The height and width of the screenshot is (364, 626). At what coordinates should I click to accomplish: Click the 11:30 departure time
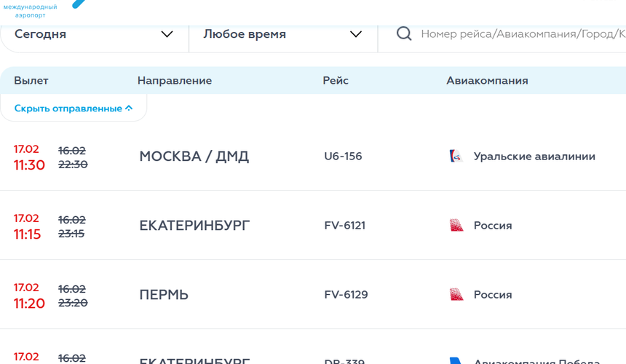[x=29, y=165]
